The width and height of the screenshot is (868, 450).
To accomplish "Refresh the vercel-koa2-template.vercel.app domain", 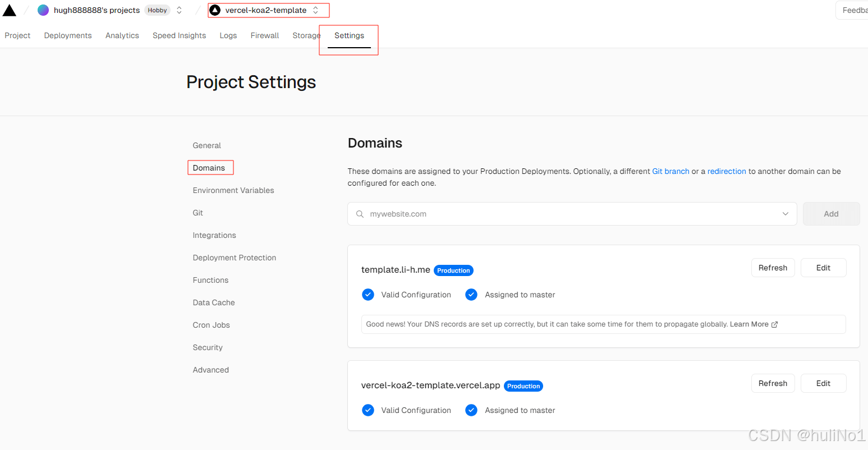I will point(773,383).
